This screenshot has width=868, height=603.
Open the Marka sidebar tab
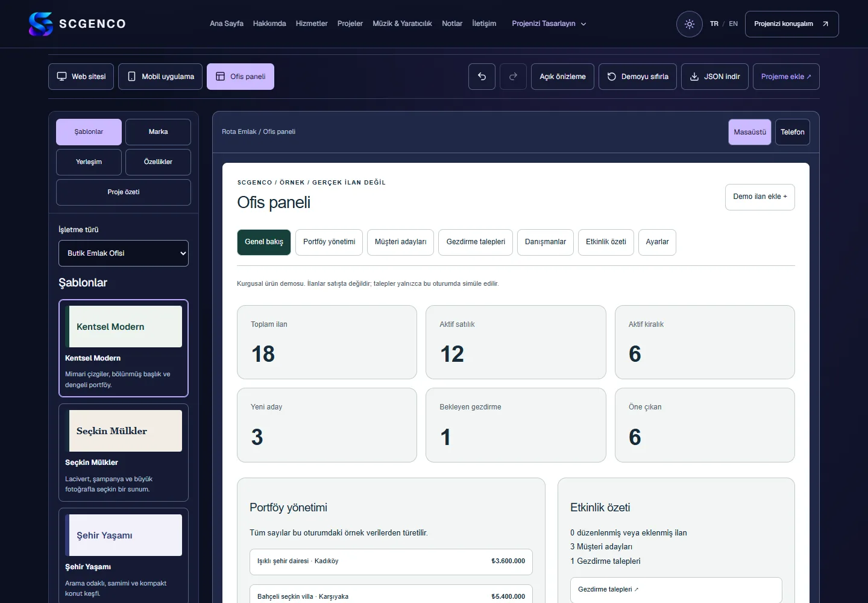[158, 132]
